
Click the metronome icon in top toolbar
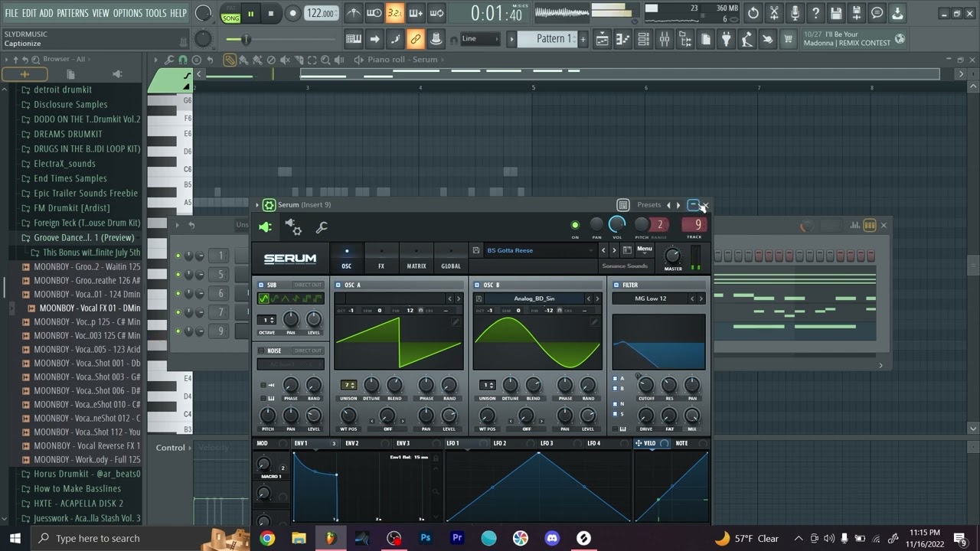point(353,13)
